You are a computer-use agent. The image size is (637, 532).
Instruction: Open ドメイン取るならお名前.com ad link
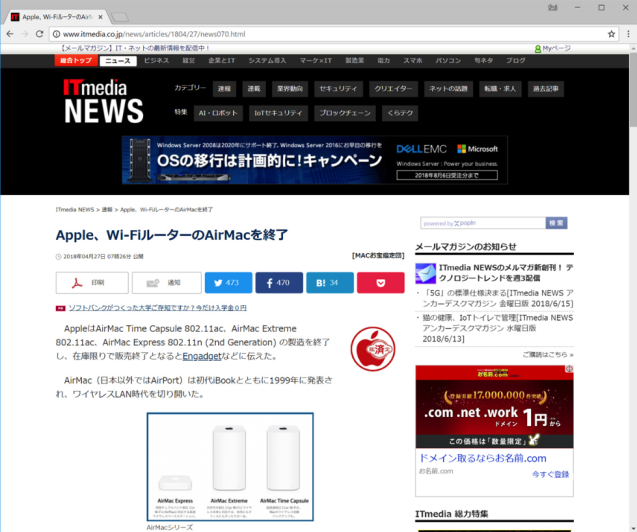[x=483, y=458]
